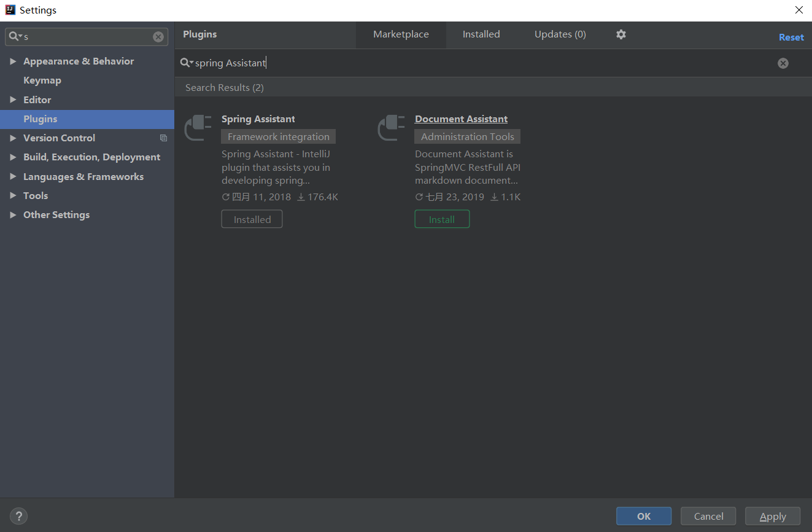Expand the Editor settings node
This screenshot has width=812, height=532.
click(x=13, y=100)
